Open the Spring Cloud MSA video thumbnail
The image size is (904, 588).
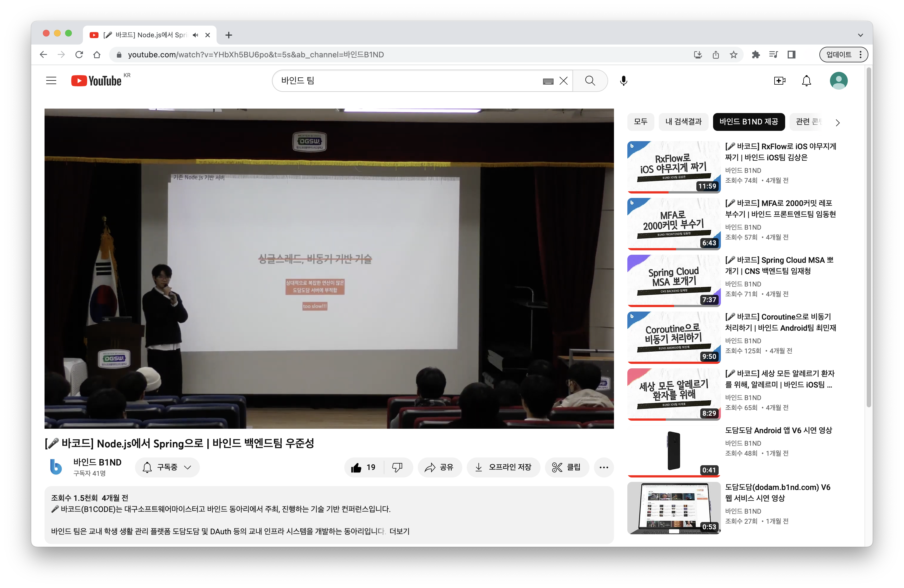674,280
